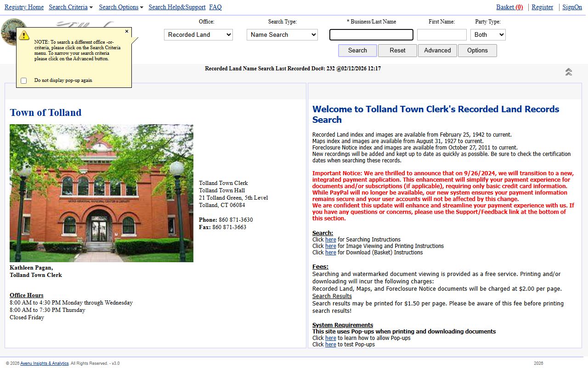Image resolution: width=588 pixels, height=368 pixels.
Task: Click the Register link
Action: coord(543,7)
